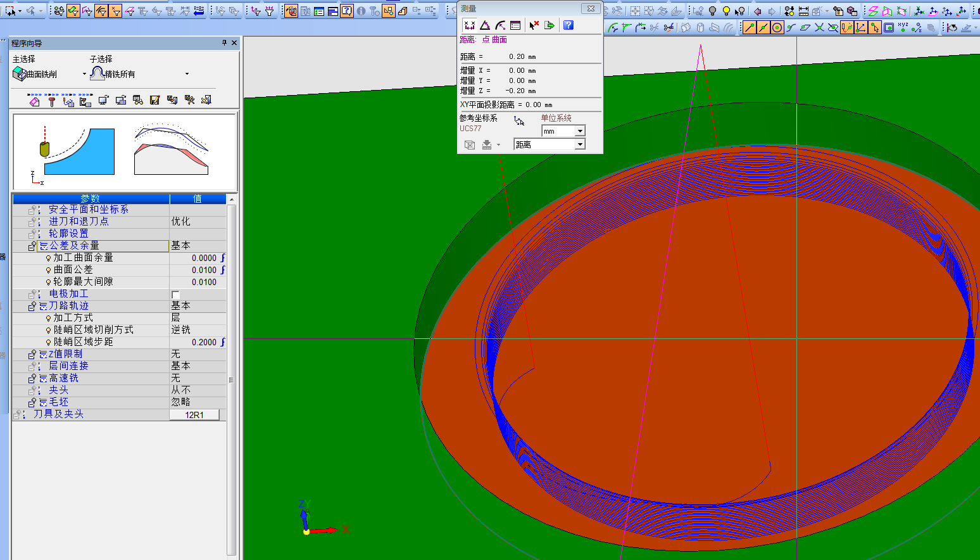Click the machine parameters icon in the wizard toolbar
The height and width of the screenshot is (560, 980).
pos(86,100)
